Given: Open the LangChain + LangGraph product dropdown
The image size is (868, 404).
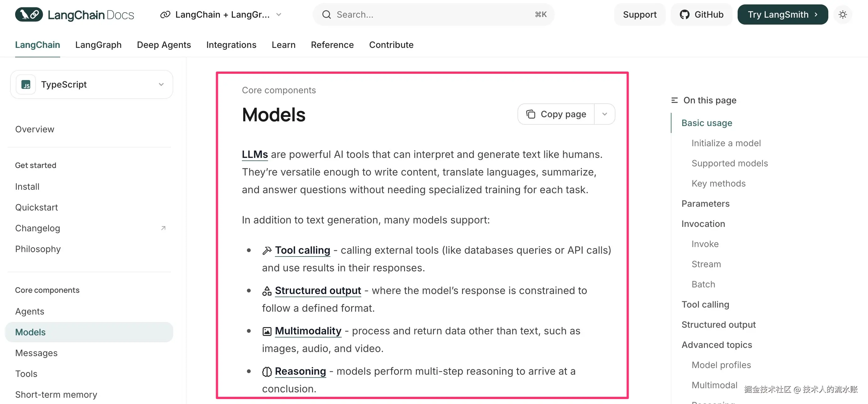Looking at the screenshot, I should pyautogui.click(x=279, y=14).
